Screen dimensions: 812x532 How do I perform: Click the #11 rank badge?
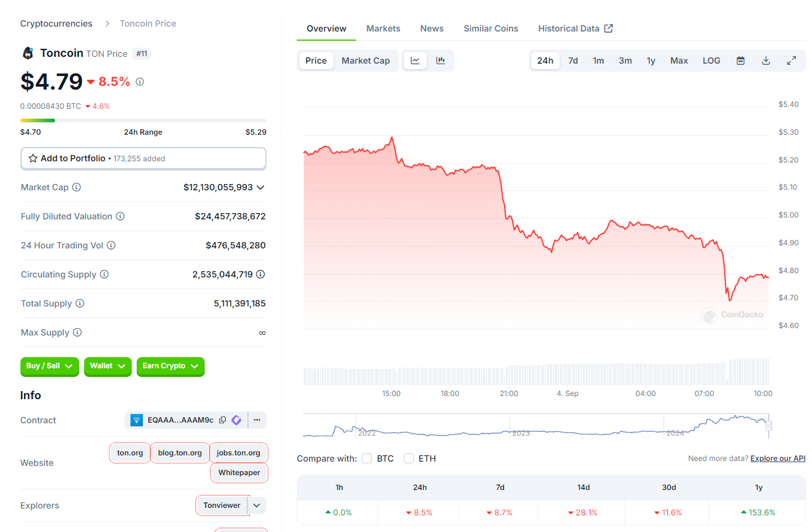tap(142, 54)
